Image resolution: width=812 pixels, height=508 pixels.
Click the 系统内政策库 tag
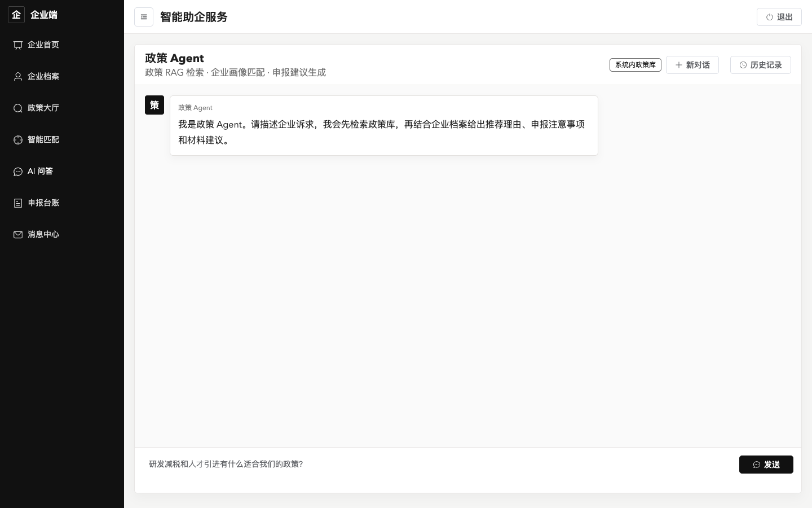pos(636,65)
